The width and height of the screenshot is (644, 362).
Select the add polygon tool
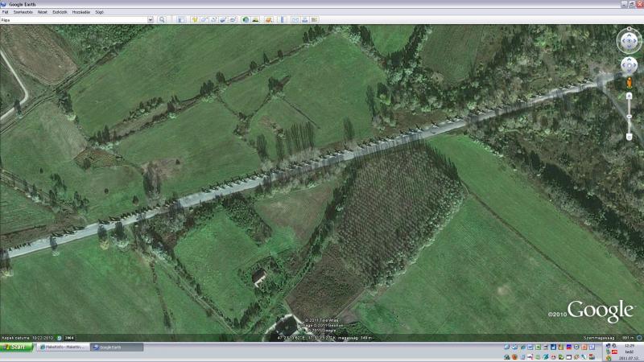coord(204,19)
